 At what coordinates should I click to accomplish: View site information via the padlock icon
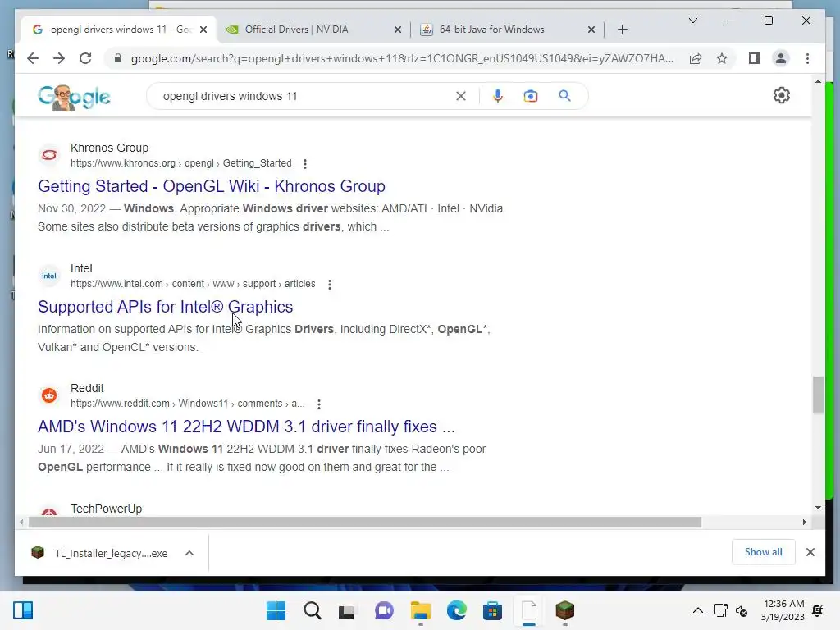118,58
